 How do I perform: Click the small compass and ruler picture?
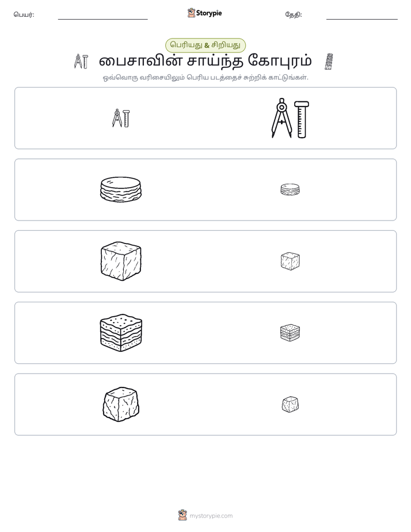[121, 118]
